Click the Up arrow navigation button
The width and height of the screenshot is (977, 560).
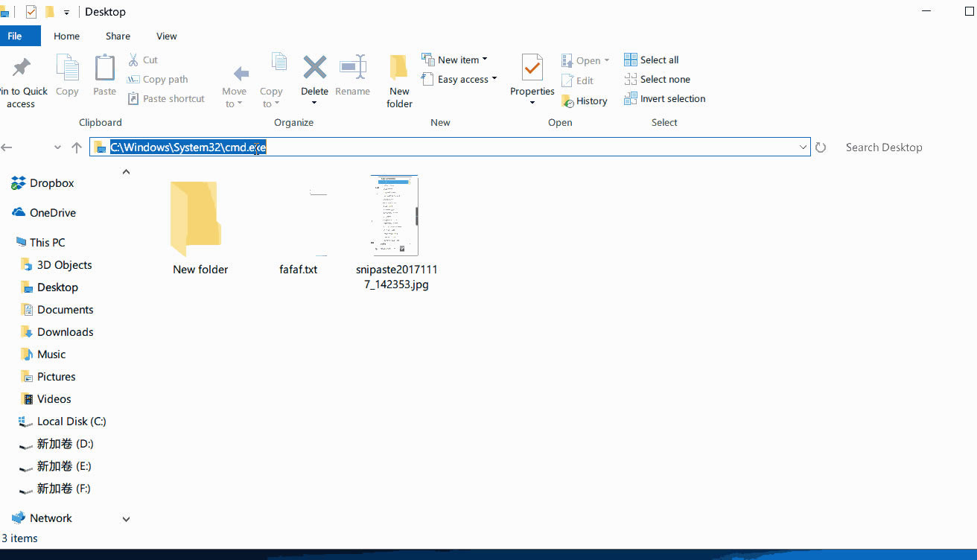[77, 147]
